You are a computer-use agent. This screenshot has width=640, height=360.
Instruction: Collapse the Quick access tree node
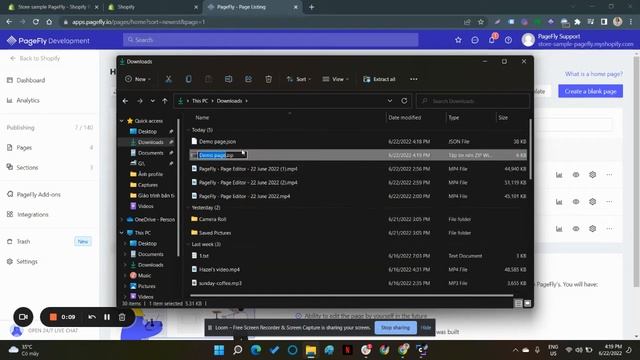tap(122, 121)
